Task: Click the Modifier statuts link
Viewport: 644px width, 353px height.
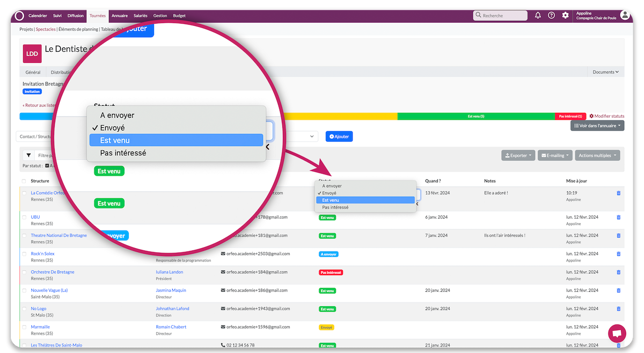Action: [x=607, y=116]
